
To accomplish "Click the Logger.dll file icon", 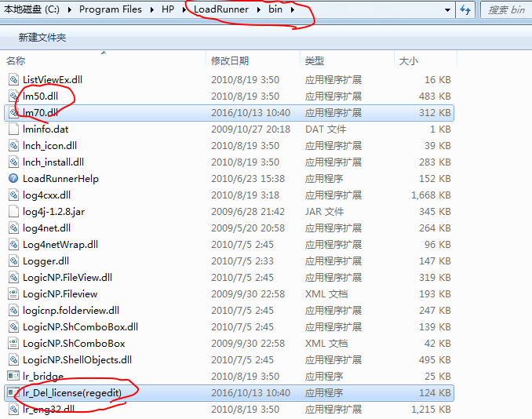I will click(x=13, y=261).
